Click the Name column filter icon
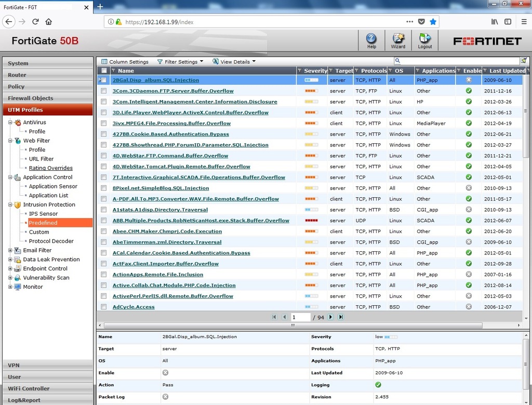 tap(114, 71)
